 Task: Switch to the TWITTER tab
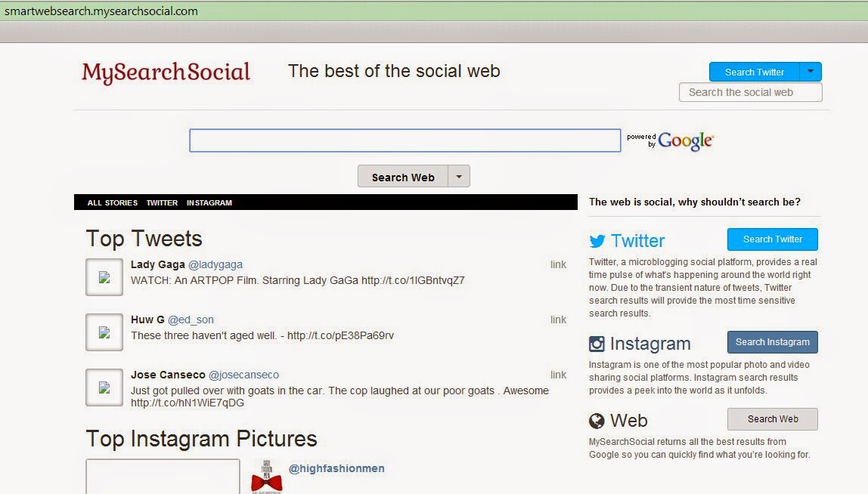pos(163,203)
